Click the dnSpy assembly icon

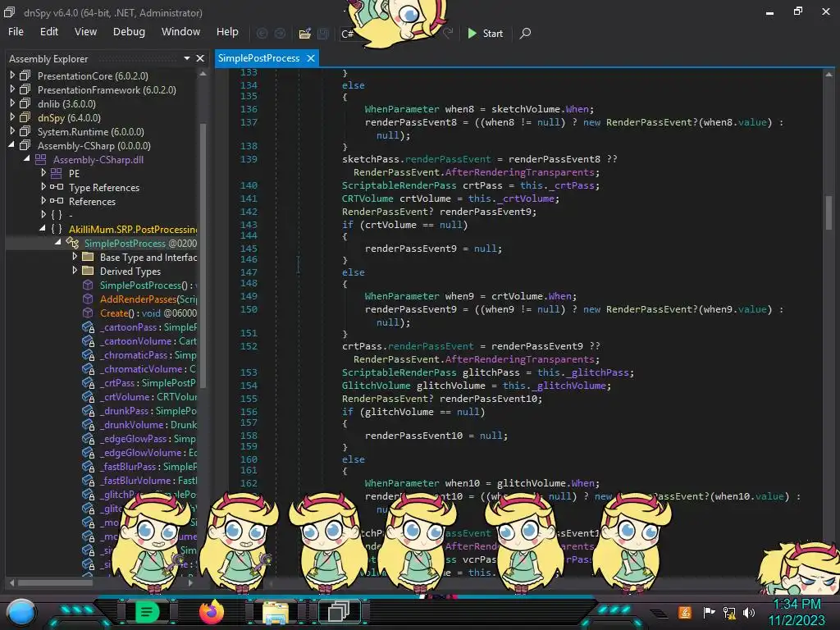(25, 117)
